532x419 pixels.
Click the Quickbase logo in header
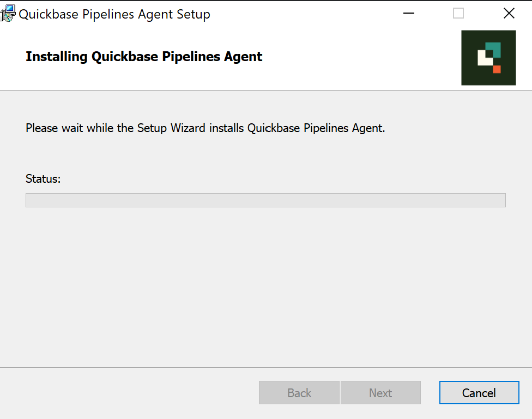pos(488,58)
